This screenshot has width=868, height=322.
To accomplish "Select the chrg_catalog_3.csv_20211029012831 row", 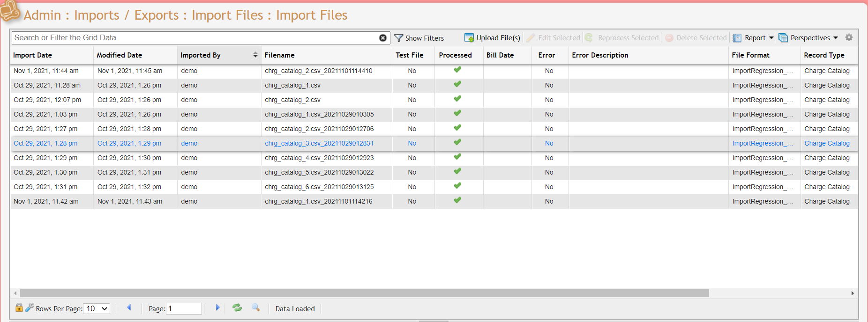I will [x=319, y=143].
